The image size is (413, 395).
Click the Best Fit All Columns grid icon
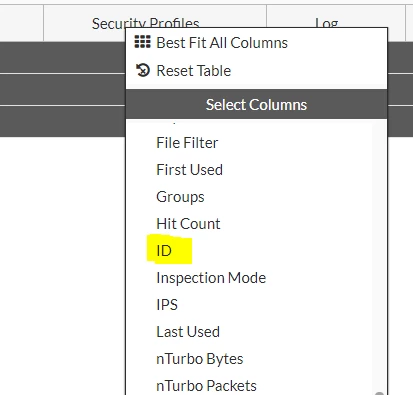[x=142, y=42]
